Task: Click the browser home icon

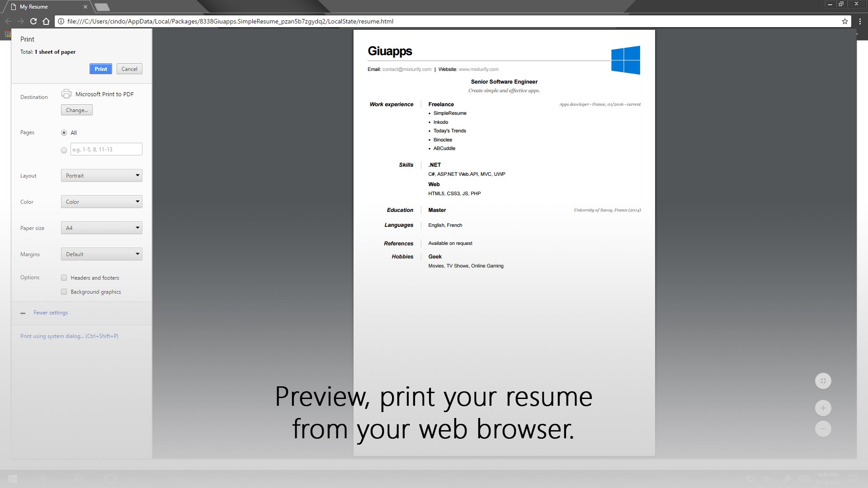Action: 46,21
